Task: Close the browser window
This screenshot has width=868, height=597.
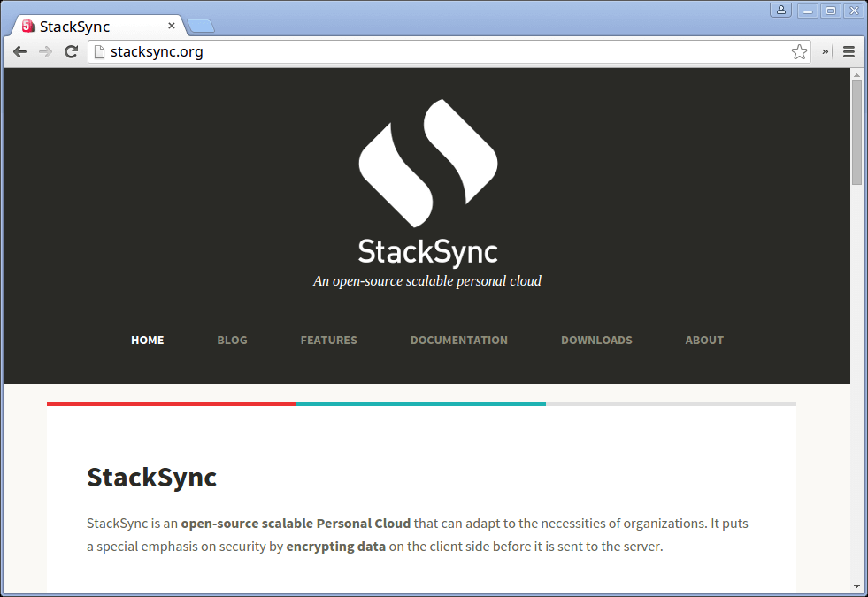Action: [854, 11]
